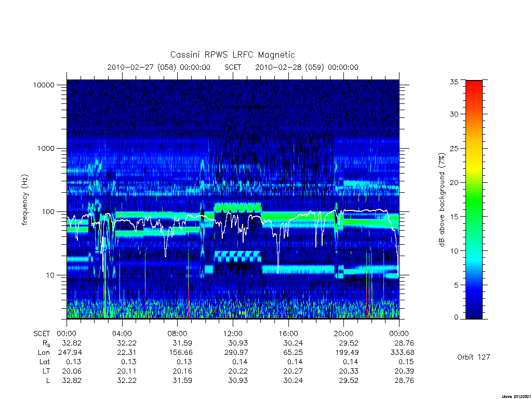Viewport: 532px width, 399px height.
Task: Click the L row value 31.59
Action: point(182,381)
